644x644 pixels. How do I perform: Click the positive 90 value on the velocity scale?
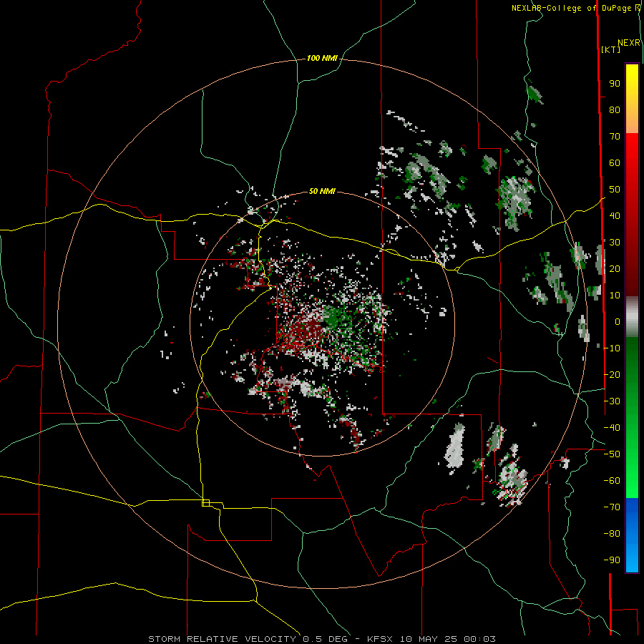pyautogui.click(x=615, y=84)
